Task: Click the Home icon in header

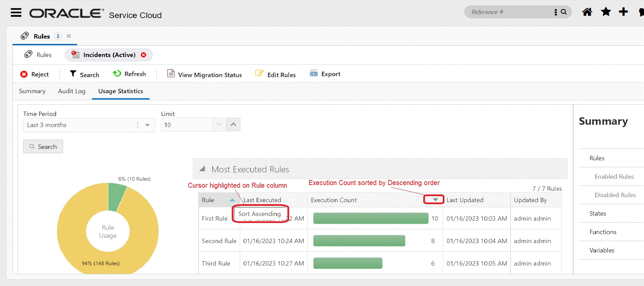Action: 587,12
